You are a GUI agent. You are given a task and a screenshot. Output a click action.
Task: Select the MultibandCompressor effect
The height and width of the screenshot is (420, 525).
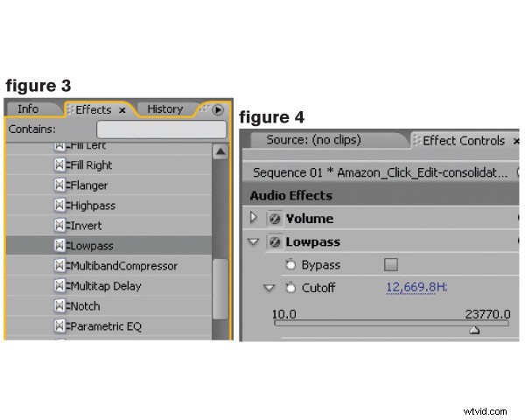tap(108, 266)
